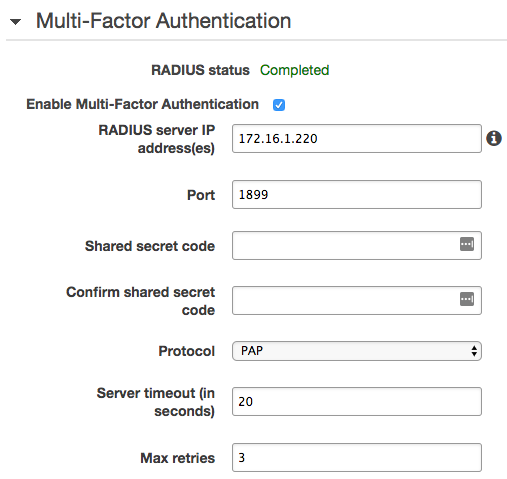Screen dimensions: 507x479
Task: Click the Port field showing 1899
Action: pos(357,195)
